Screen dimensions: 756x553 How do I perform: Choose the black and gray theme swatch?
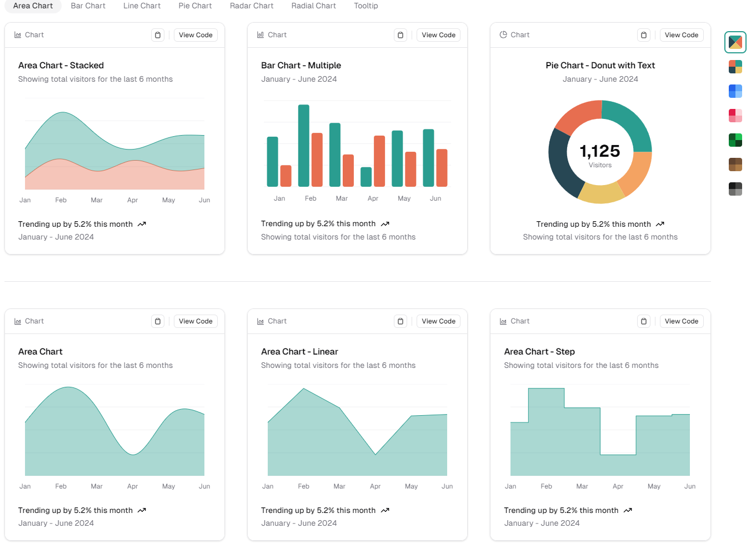point(735,189)
